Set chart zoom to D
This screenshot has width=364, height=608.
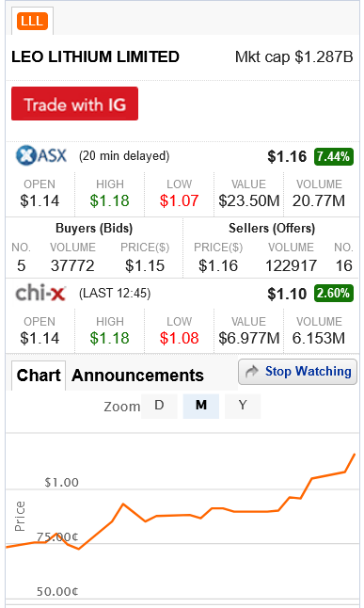click(159, 406)
